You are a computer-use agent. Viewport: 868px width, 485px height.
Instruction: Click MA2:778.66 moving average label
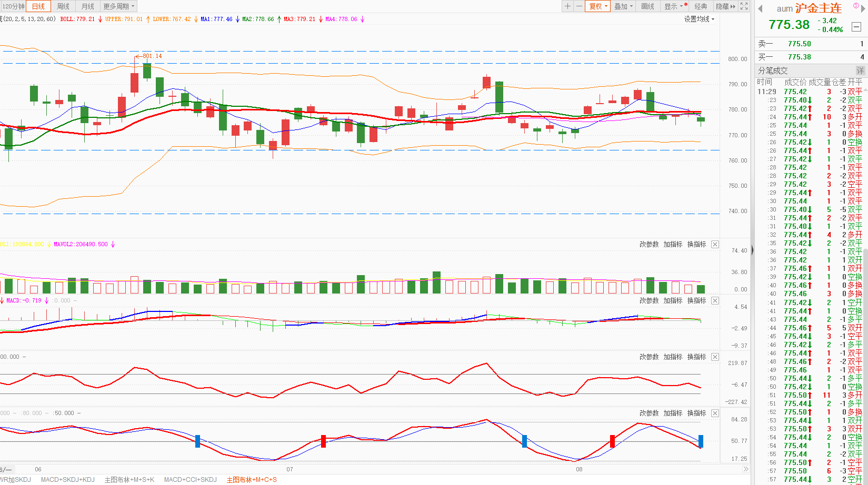258,19
